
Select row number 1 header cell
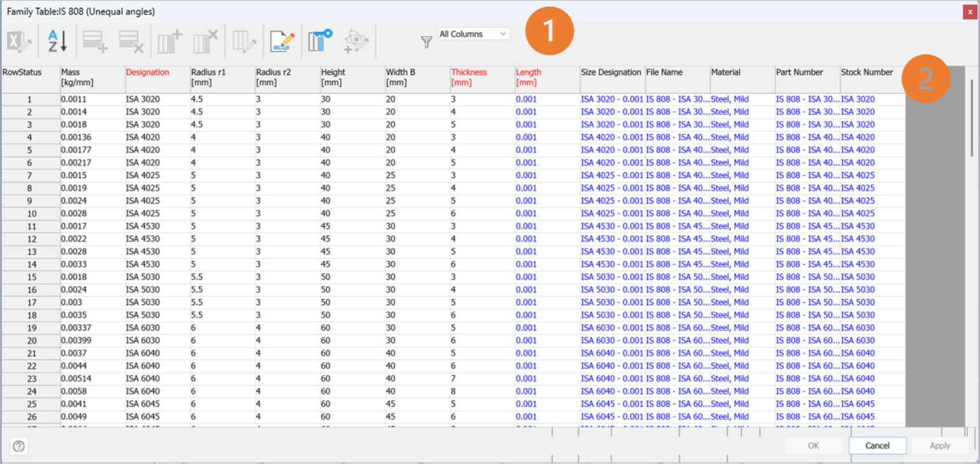pos(31,100)
